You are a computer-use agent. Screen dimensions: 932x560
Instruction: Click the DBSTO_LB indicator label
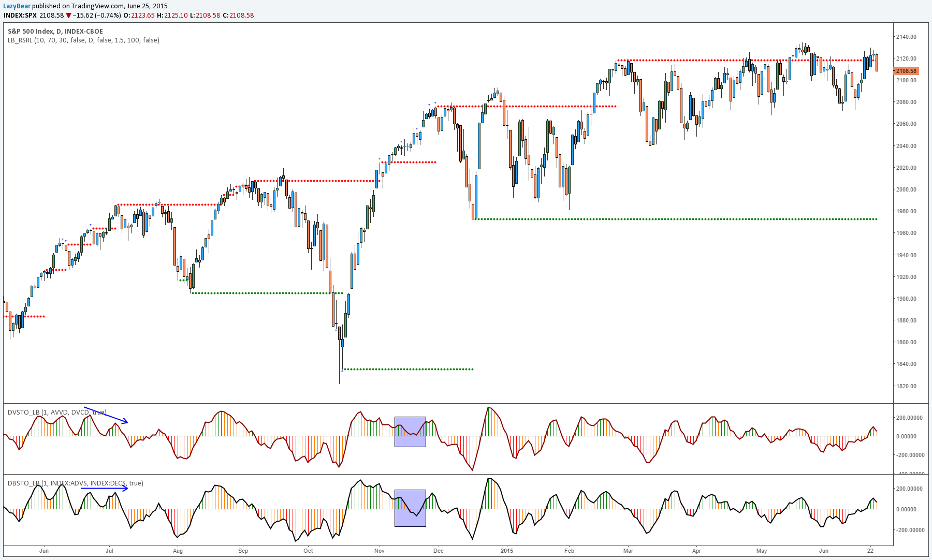point(76,483)
